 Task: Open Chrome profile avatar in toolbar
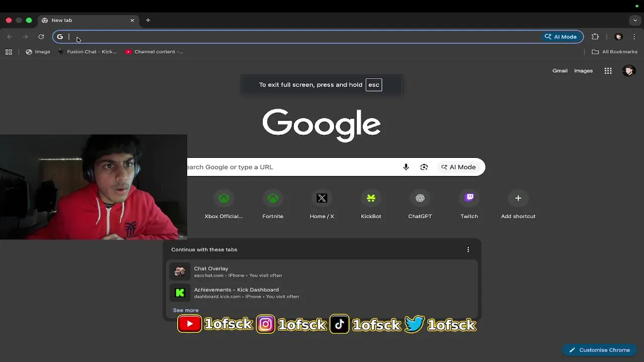(x=619, y=37)
